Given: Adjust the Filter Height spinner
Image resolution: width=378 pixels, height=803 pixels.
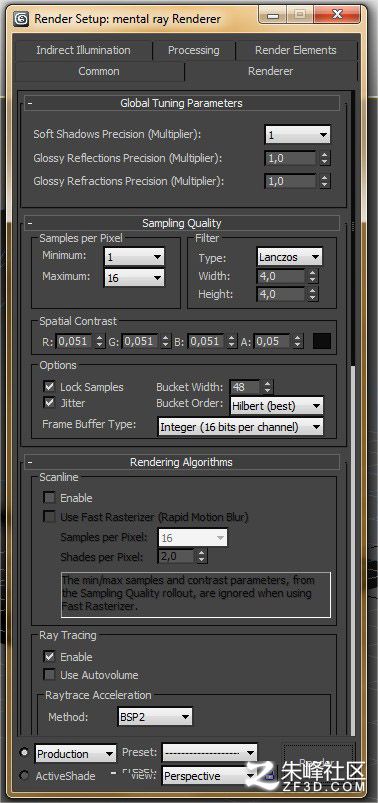Looking at the screenshot, I should tap(312, 294).
